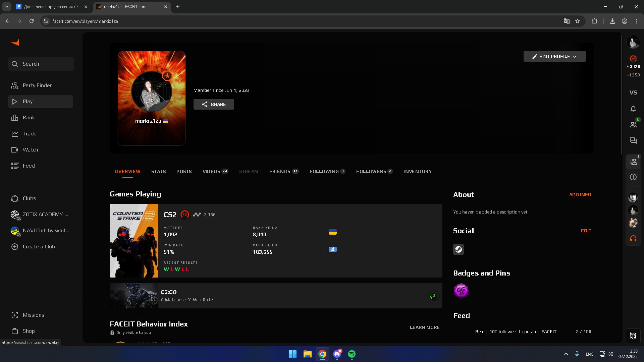Screen dimensions: 644x362
Task: Click the VS matchmaking icon
Action: [633, 93]
